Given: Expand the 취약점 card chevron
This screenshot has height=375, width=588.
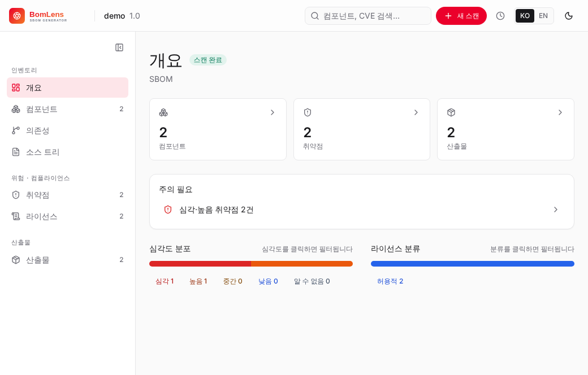Looking at the screenshot, I should [416, 112].
